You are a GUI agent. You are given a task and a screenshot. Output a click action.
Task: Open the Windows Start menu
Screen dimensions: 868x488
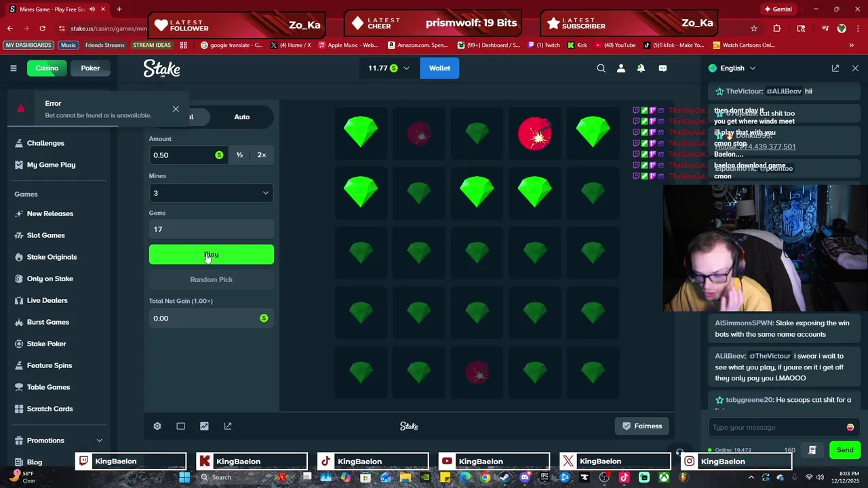point(184,477)
